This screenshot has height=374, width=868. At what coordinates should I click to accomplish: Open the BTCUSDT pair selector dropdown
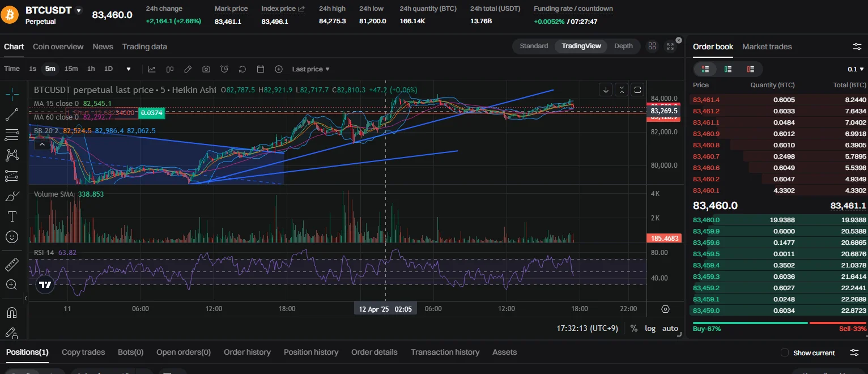click(x=79, y=11)
